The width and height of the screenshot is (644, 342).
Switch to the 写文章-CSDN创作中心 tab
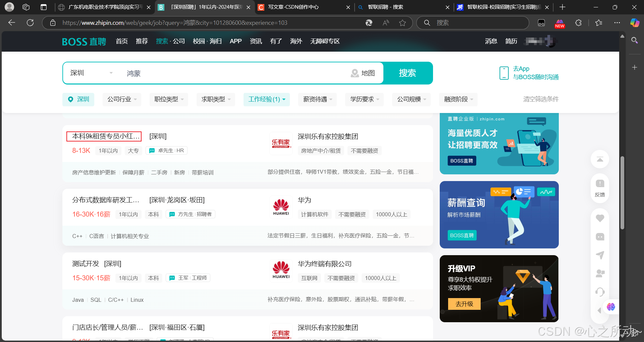[304, 7]
